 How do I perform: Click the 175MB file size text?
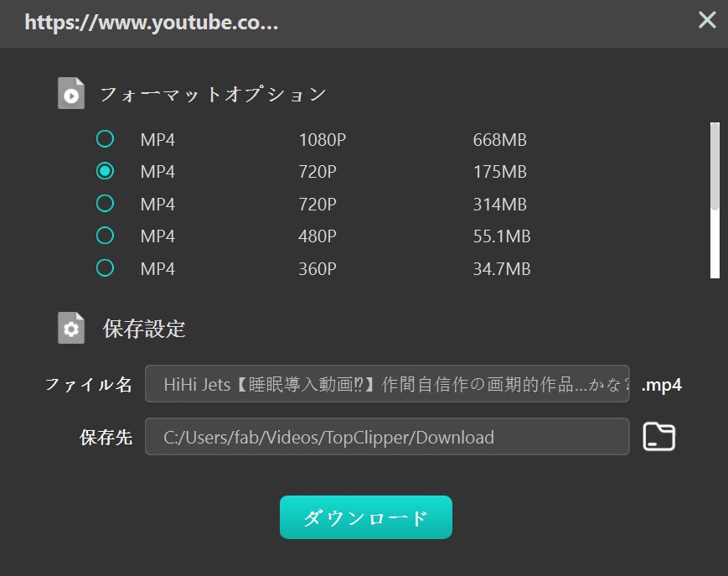(x=499, y=172)
